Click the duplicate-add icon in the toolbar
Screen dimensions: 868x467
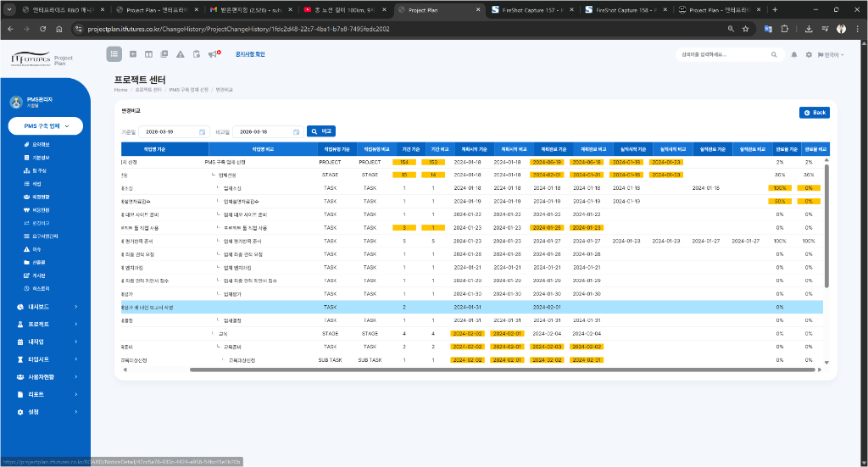tap(164, 54)
